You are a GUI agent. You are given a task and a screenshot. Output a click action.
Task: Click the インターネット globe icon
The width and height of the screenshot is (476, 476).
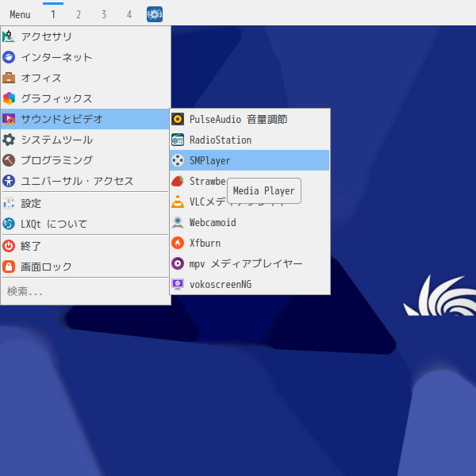[9, 57]
